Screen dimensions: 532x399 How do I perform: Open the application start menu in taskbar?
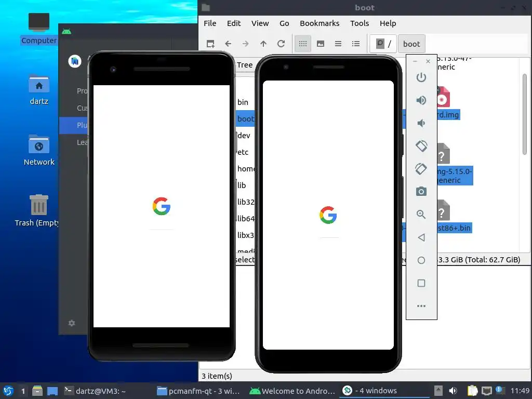pyautogui.click(x=8, y=391)
